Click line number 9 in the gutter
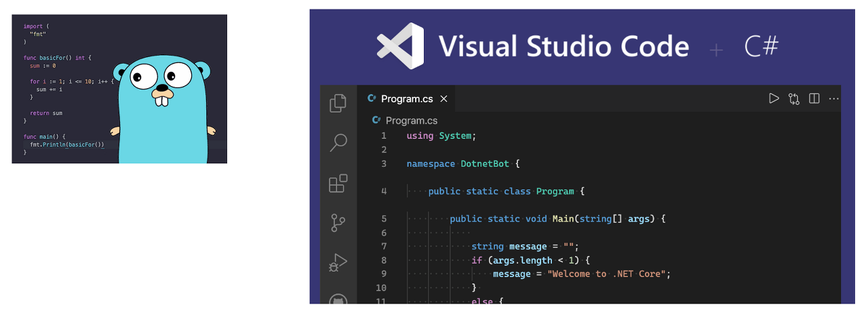 coord(384,274)
